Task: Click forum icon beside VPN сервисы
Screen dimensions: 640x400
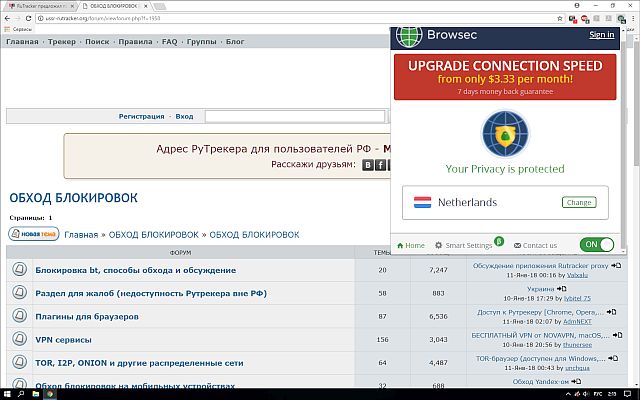Action: [x=19, y=339]
